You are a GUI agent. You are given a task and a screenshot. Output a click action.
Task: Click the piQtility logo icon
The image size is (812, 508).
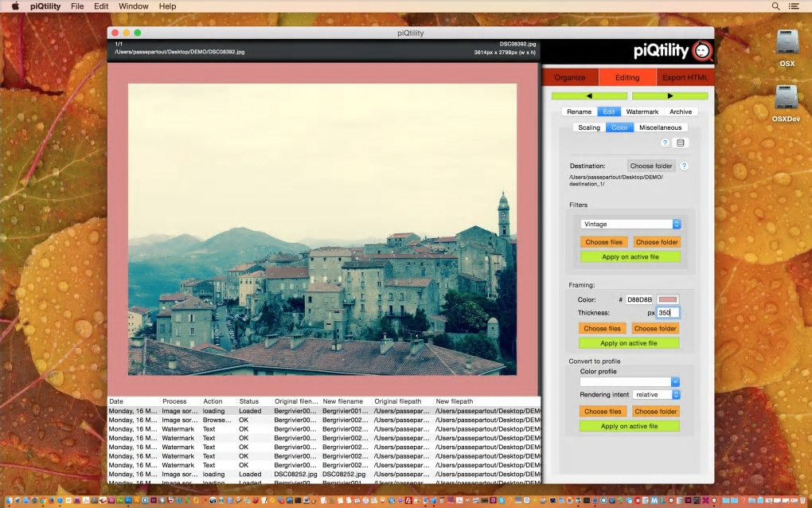(702, 51)
